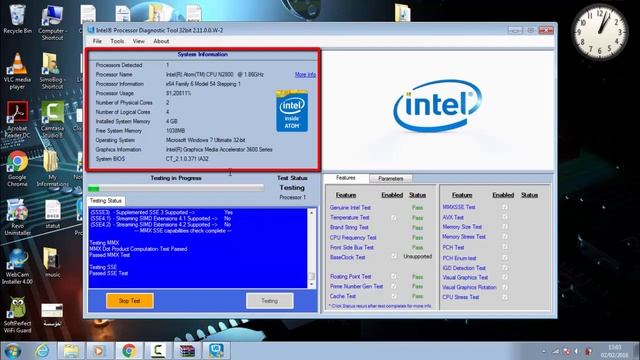Click the testing progress bar
Screen dimensions: 640x360
176,188
